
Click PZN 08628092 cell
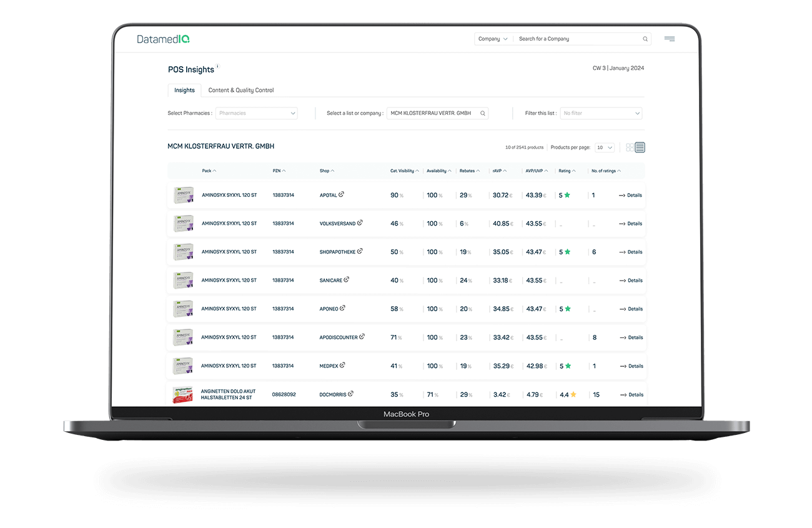[284, 394]
